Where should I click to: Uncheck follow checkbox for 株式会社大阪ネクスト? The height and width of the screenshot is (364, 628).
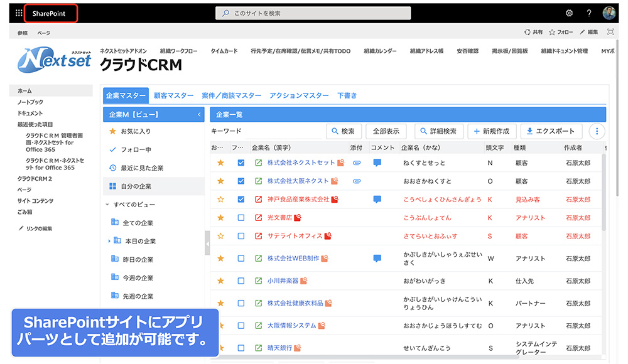pos(241,181)
